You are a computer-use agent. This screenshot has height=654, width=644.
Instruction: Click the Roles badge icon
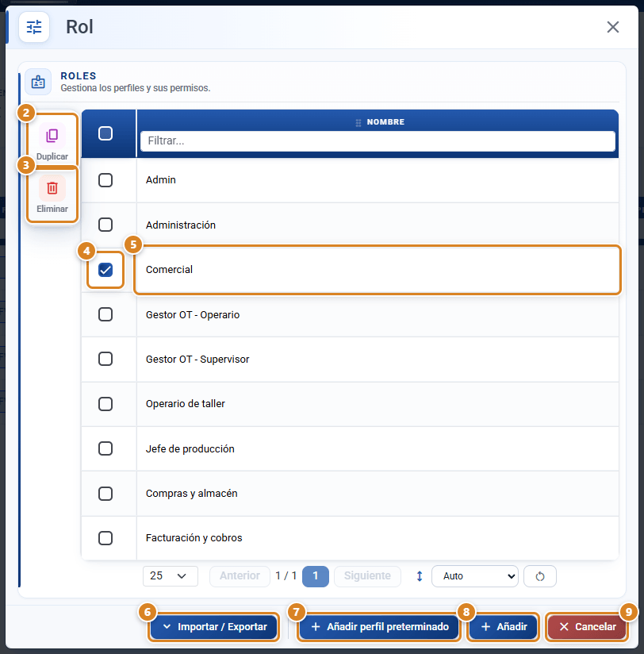38,82
